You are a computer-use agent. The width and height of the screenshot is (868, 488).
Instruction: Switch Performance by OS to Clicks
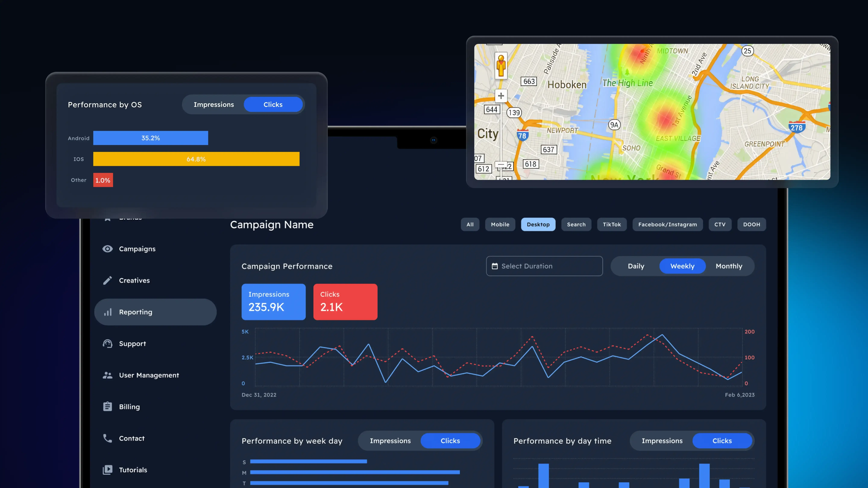273,104
